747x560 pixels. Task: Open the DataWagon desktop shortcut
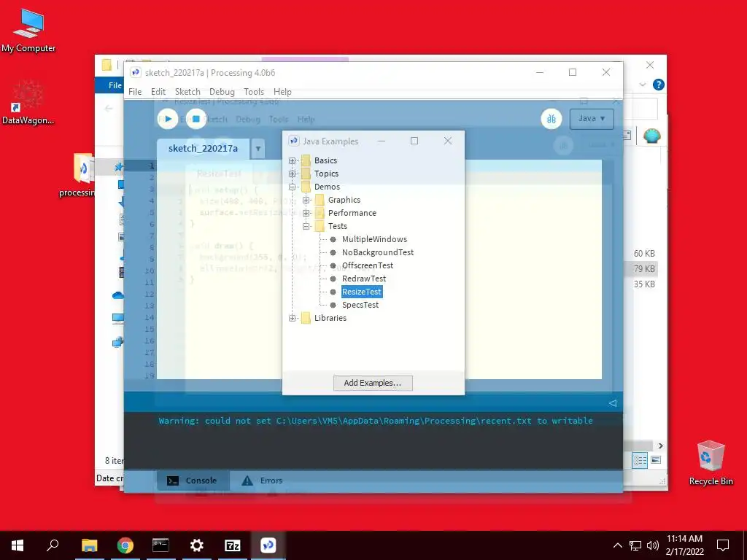[28, 102]
